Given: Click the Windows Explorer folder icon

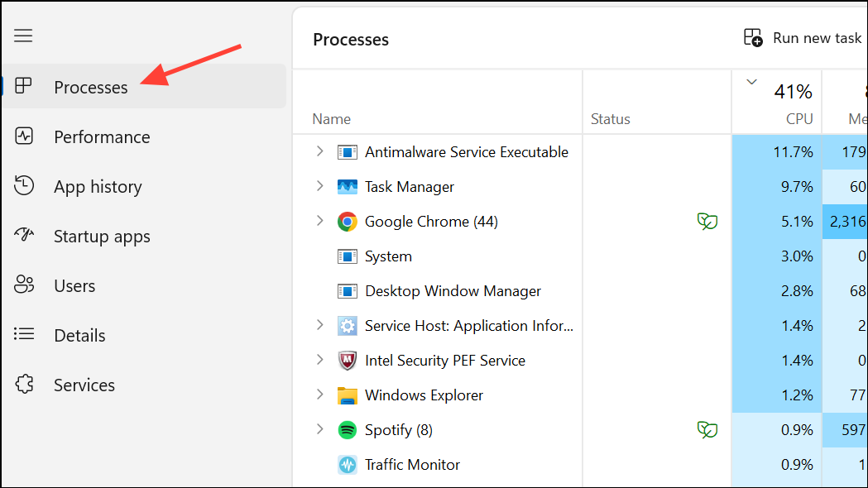Looking at the screenshot, I should tap(348, 395).
